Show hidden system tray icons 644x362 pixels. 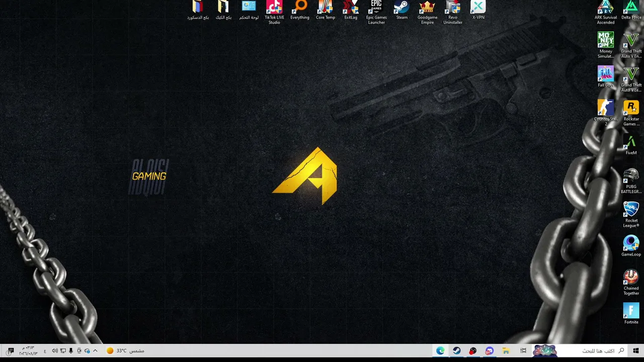[95, 351]
